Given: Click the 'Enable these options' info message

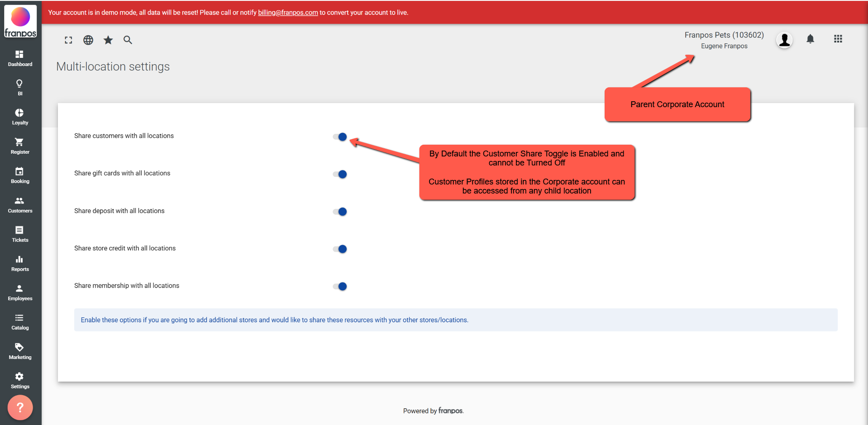Looking at the screenshot, I should click(x=456, y=320).
